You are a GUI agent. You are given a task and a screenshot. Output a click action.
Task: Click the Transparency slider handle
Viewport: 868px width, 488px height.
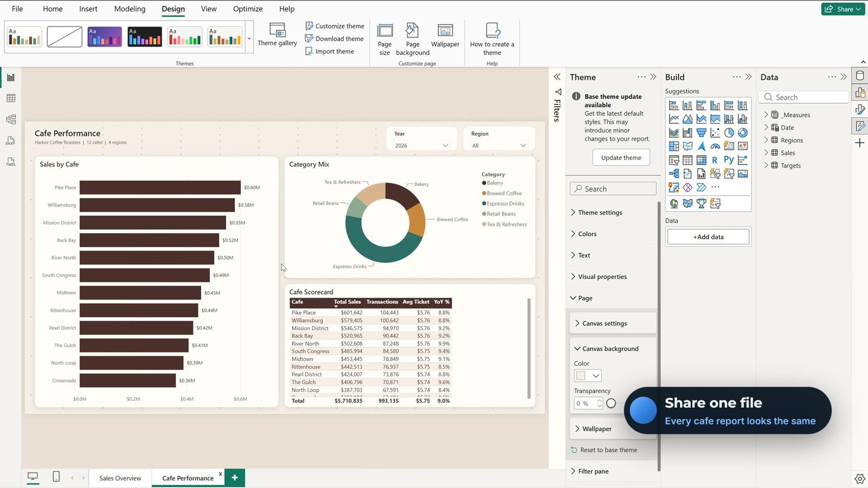click(x=611, y=403)
